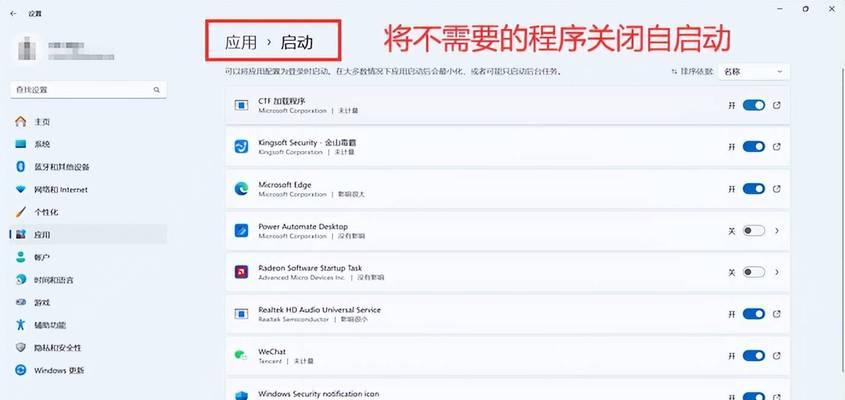
Task: Click Power Automate Desktop row text
Action: (303, 226)
